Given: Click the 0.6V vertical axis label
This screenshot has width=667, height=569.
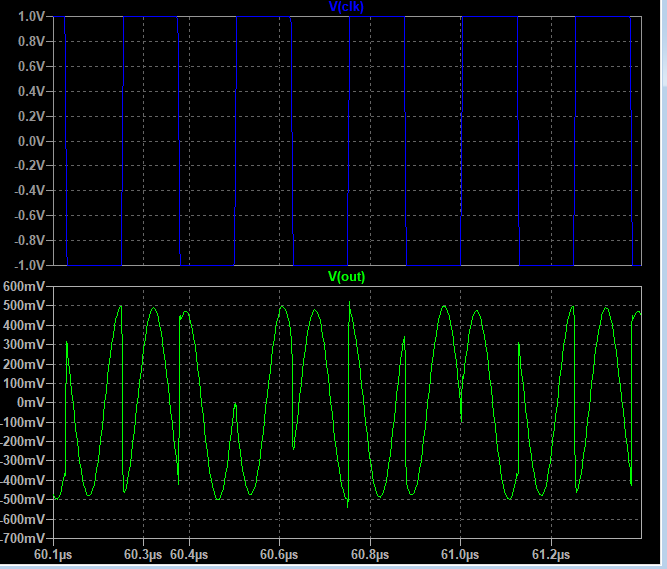Looking at the screenshot, I should (x=33, y=67).
